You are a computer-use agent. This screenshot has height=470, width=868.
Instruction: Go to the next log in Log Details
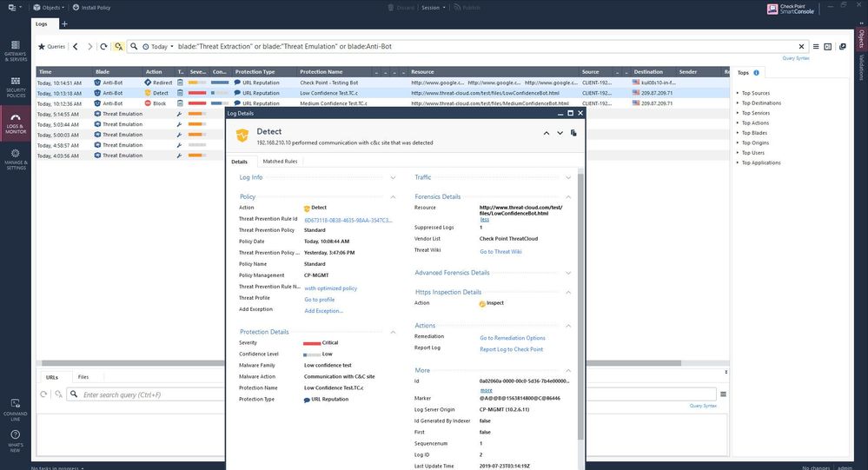(x=560, y=133)
